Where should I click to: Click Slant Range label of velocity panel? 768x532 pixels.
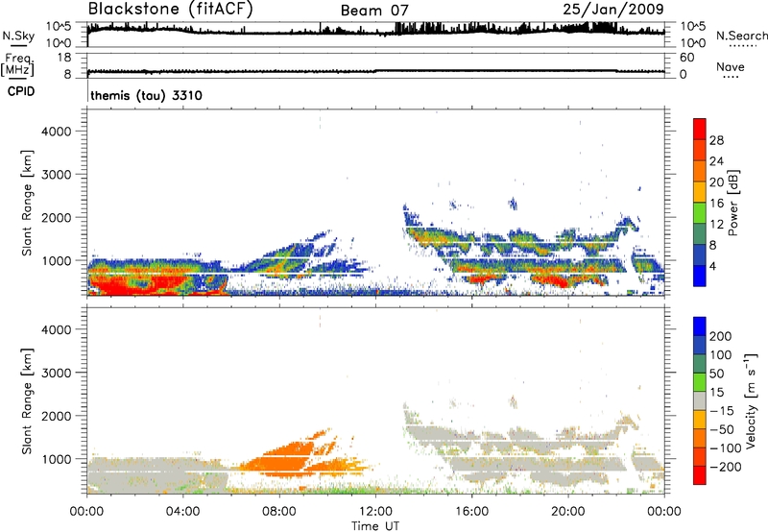pyautogui.click(x=27, y=401)
